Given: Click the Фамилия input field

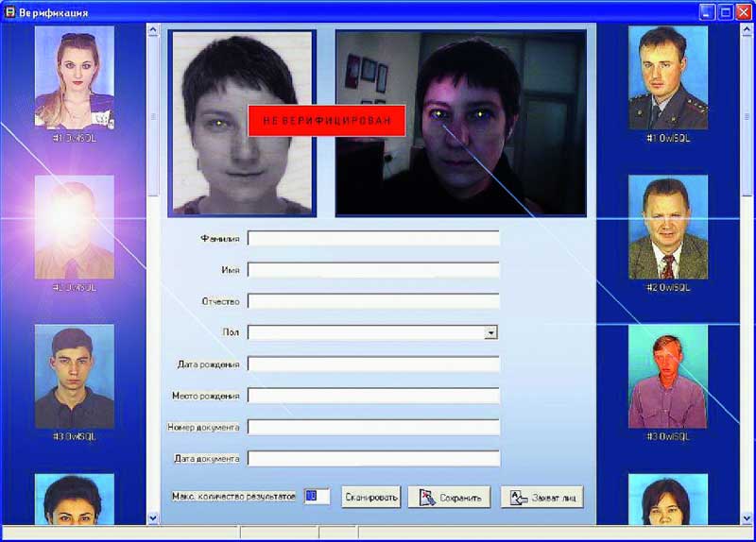Looking at the screenshot, I should pos(373,238).
